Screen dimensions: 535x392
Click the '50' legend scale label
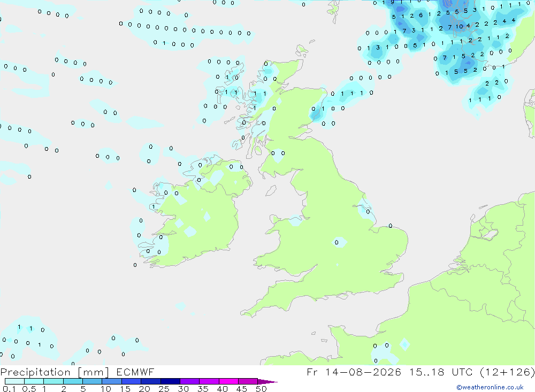tap(261, 389)
